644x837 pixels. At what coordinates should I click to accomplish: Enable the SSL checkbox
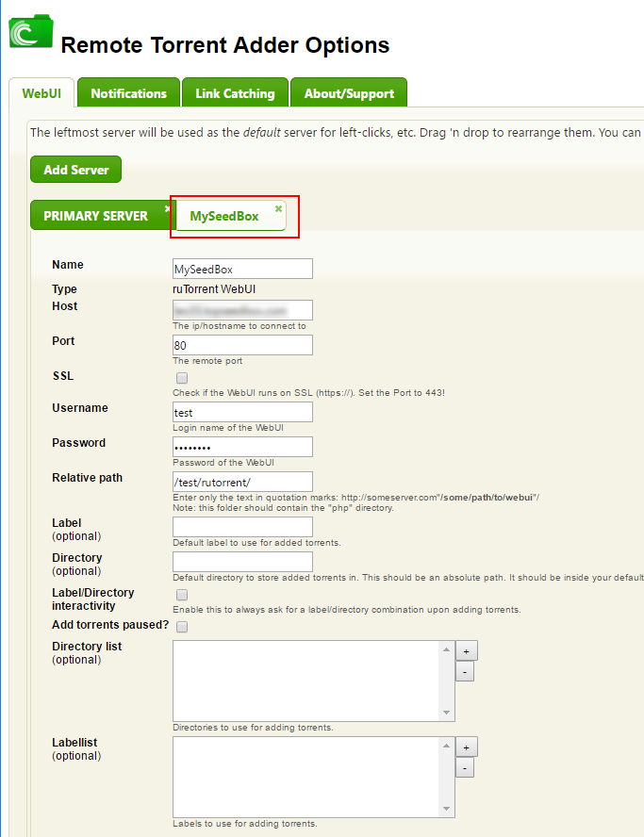point(182,378)
